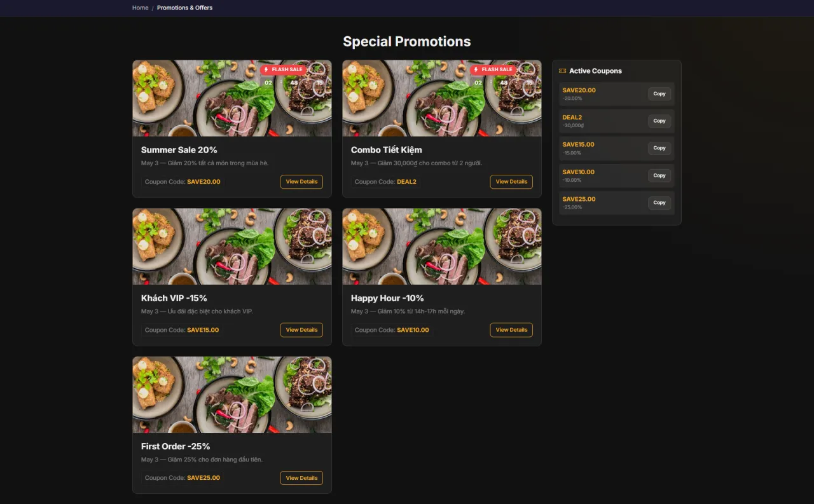
Task: Open Summer Sale 20% promotion image
Action: (x=232, y=99)
